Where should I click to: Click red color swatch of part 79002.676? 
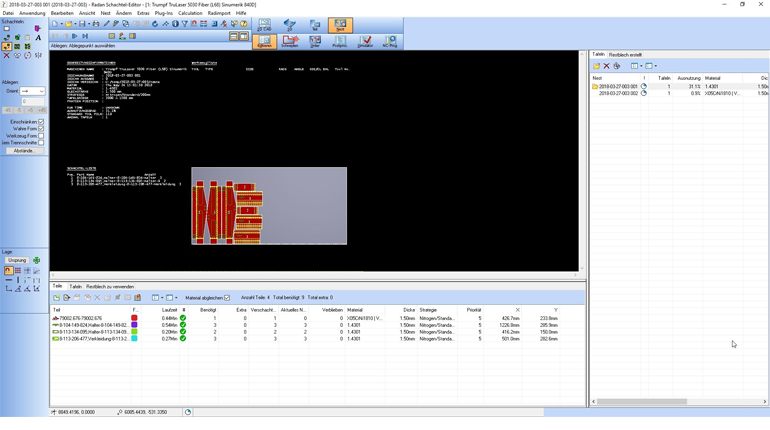click(135, 318)
